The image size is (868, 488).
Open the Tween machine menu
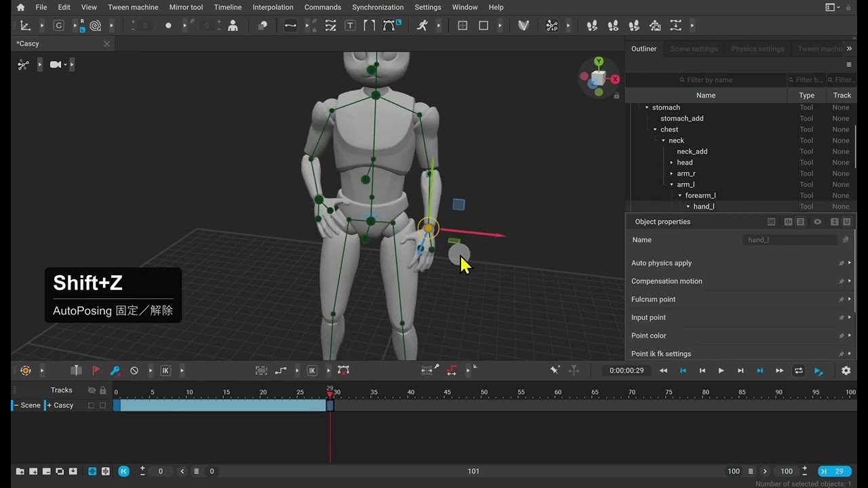(x=133, y=7)
